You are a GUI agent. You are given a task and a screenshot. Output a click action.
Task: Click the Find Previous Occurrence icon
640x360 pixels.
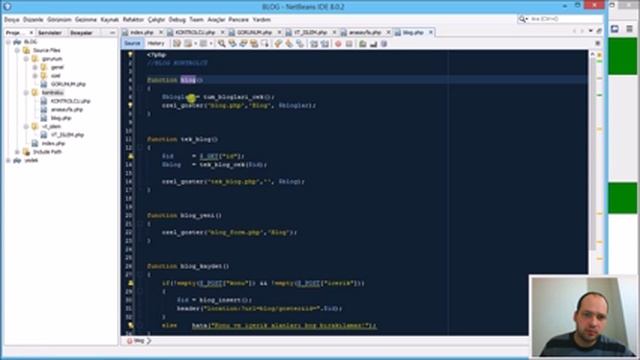(x=232, y=43)
